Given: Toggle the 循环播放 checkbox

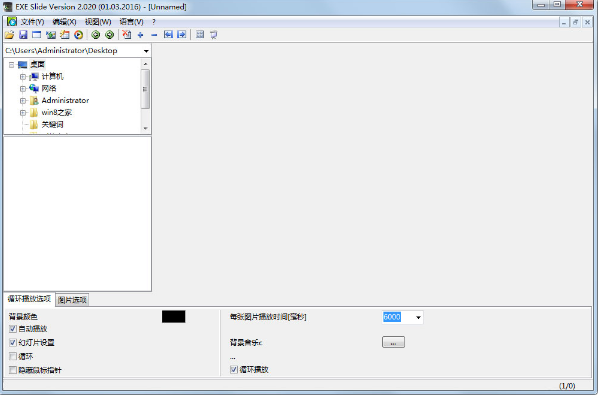Looking at the screenshot, I should [234, 370].
